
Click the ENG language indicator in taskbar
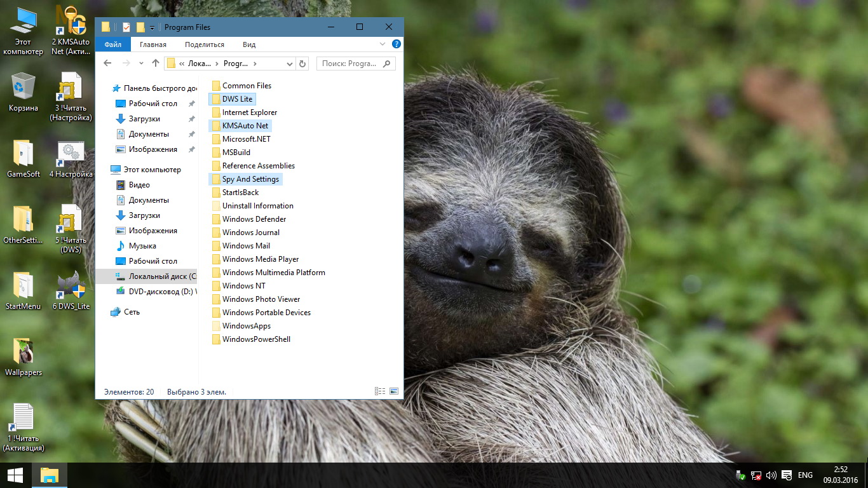pyautogui.click(x=805, y=475)
